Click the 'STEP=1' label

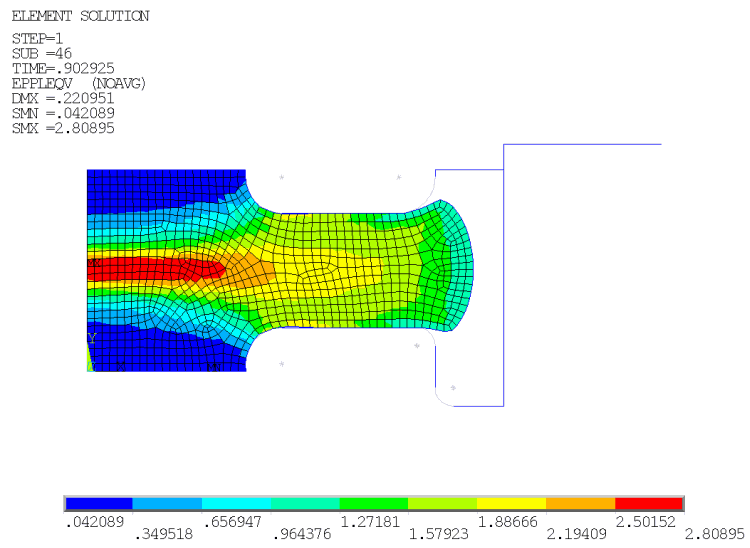[x=37, y=38]
